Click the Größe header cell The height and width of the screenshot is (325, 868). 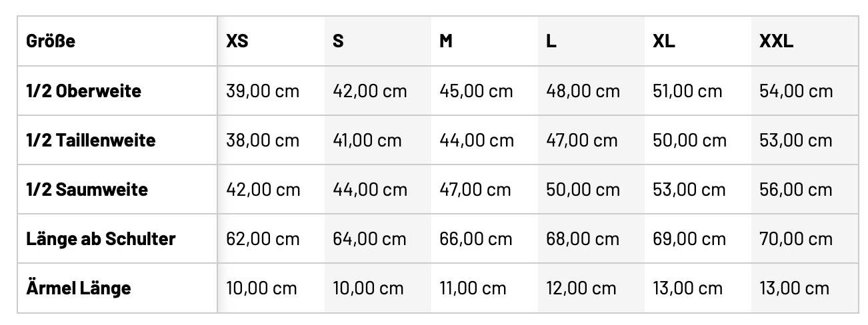[x=51, y=41]
